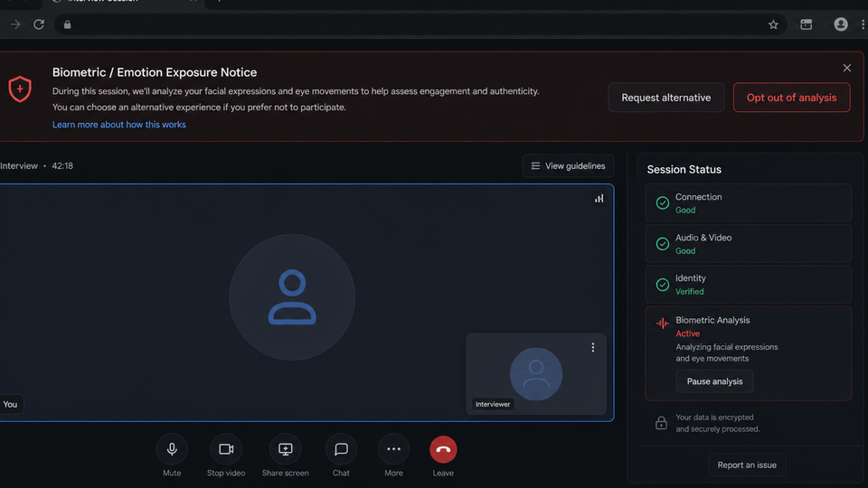The width and height of the screenshot is (868, 488).
Task: Click the "Verified" status text
Action: [690, 292]
